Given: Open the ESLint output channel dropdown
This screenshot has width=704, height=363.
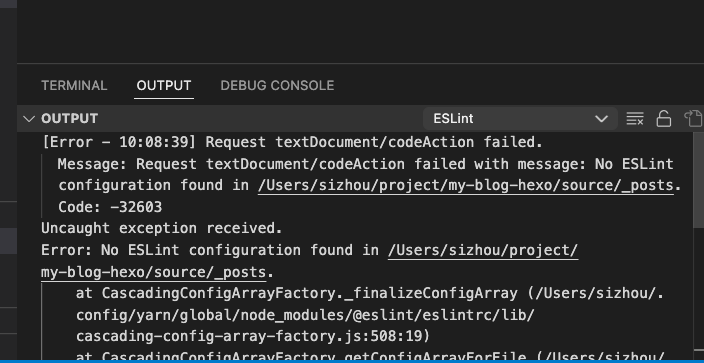Looking at the screenshot, I should [x=520, y=119].
